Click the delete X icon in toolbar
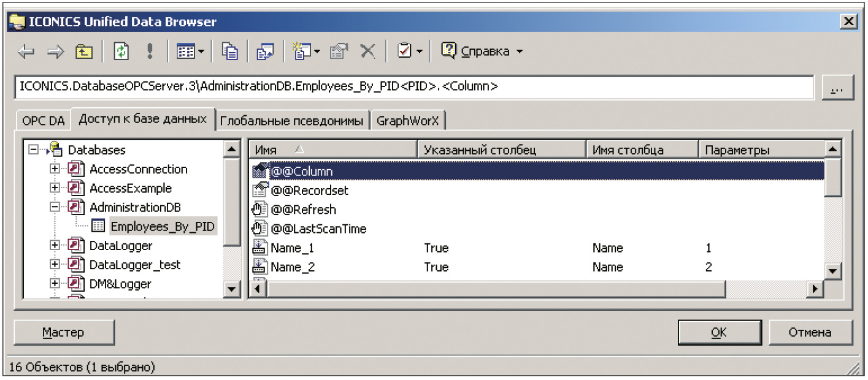This screenshot has width=868, height=380. tap(367, 52)
